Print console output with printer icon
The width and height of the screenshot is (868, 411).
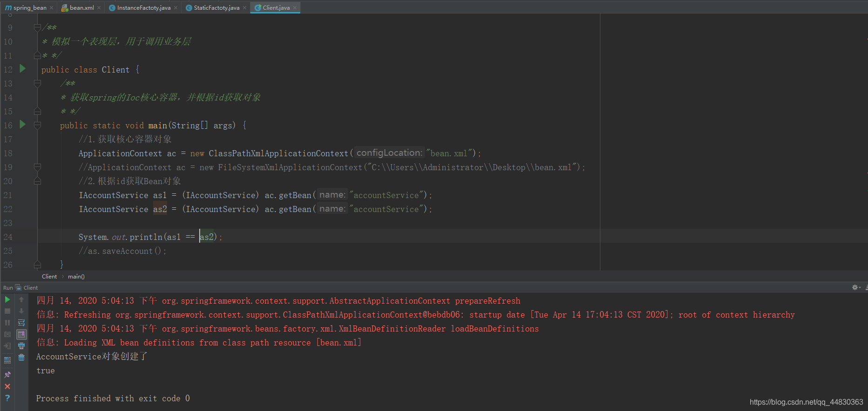click(x=21, y=346)
